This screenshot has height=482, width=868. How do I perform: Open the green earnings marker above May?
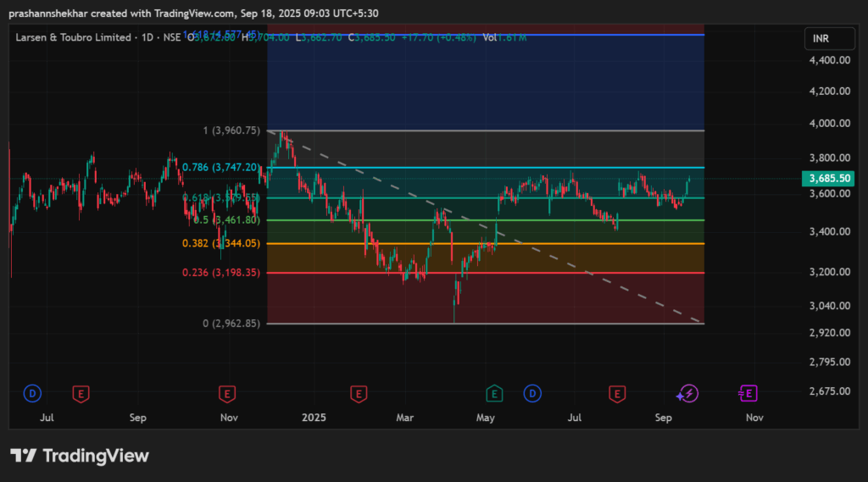[492, 393]
